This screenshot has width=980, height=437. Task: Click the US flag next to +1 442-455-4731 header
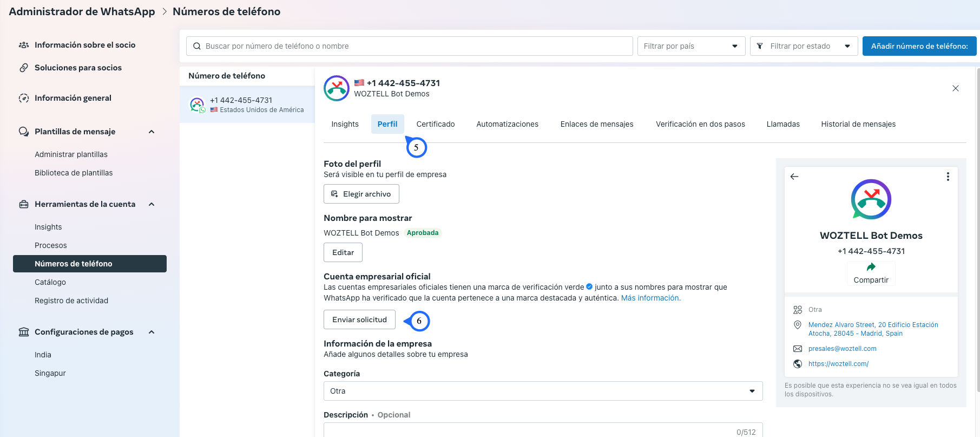pos(359,83)
